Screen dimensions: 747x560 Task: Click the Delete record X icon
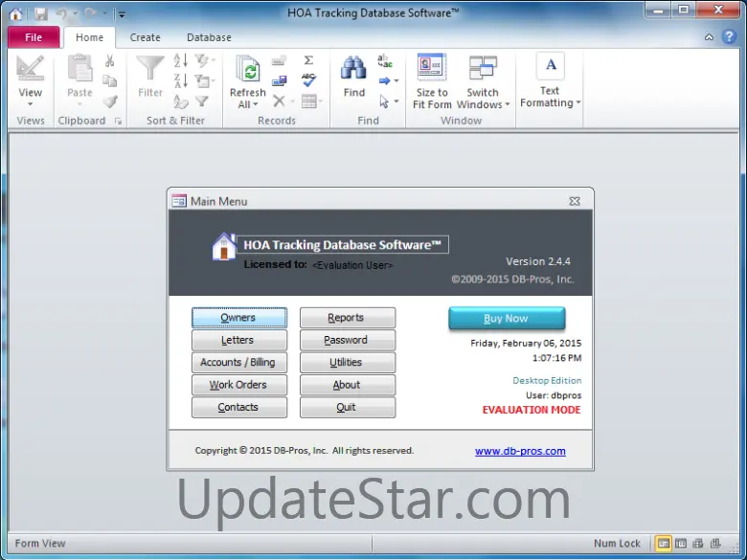point(280,101)
